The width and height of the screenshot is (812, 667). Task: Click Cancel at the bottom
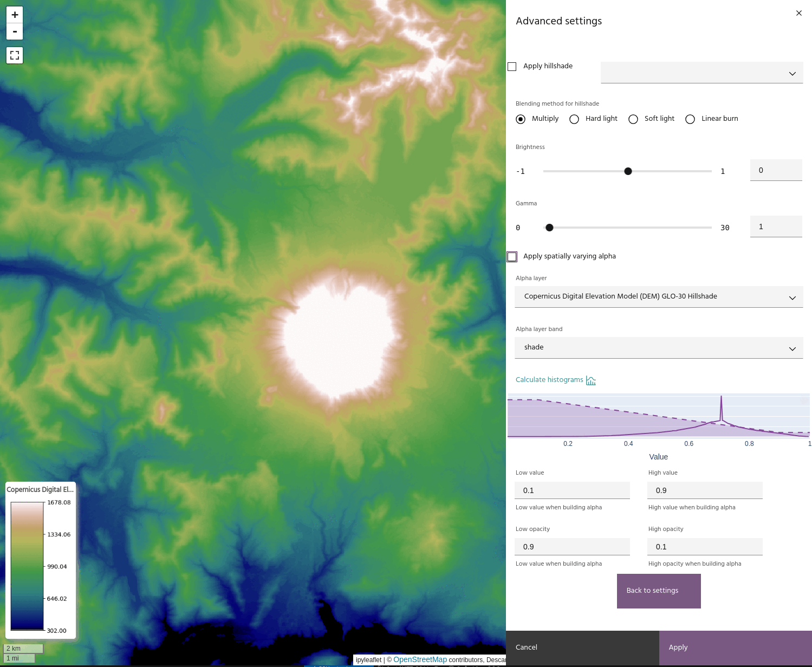(582, 647)
